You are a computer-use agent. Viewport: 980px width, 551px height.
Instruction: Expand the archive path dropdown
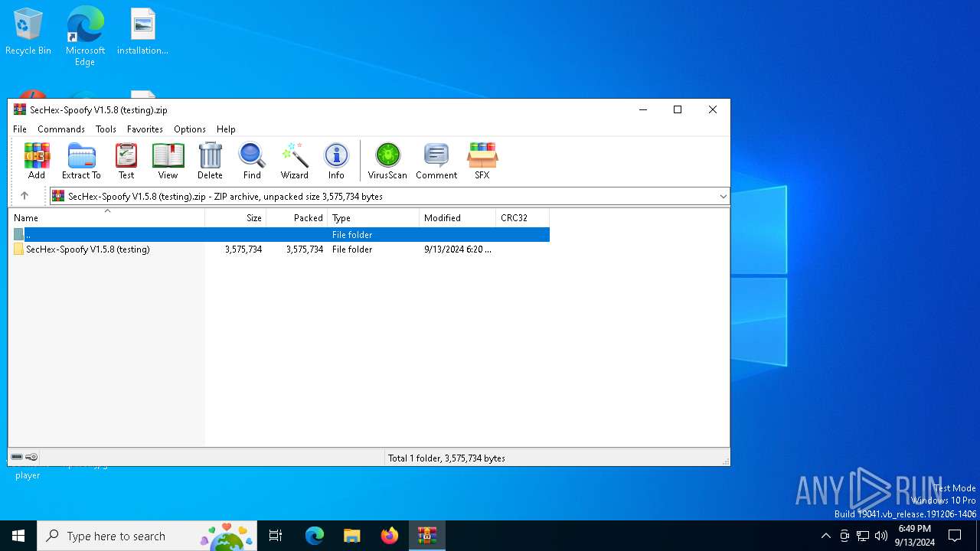tap(723, 197)
